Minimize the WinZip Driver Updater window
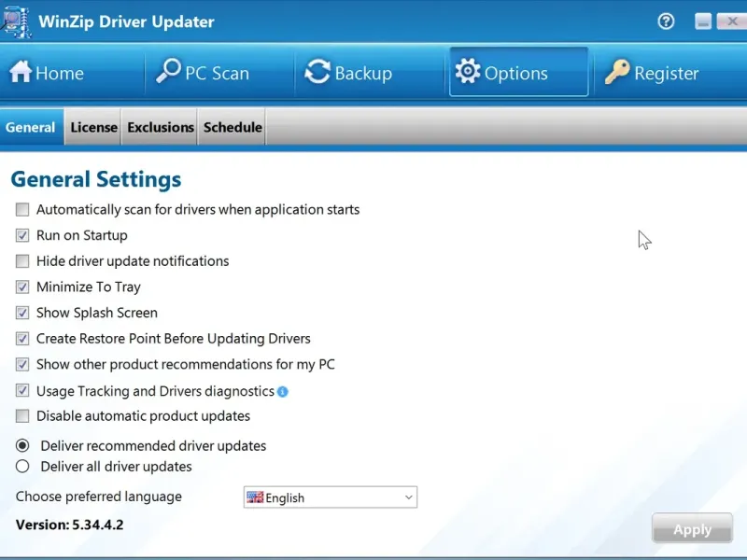The image size is (747, 560). (703, 21)
